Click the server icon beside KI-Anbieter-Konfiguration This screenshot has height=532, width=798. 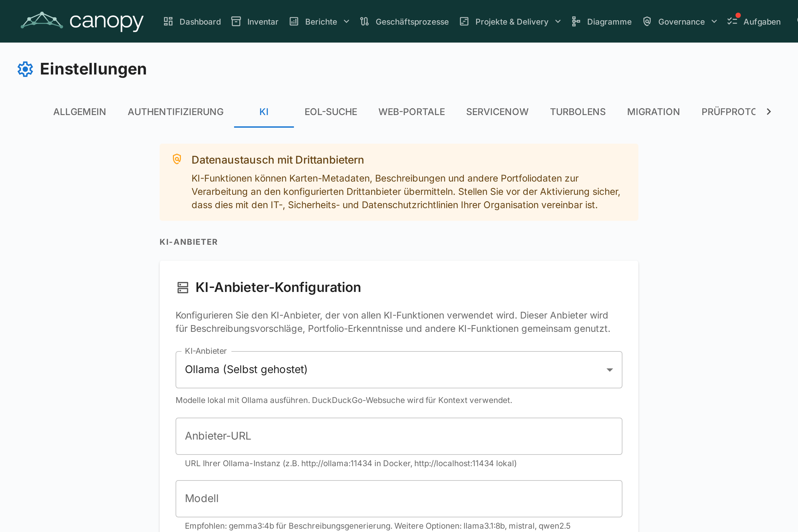coord(183,288)
